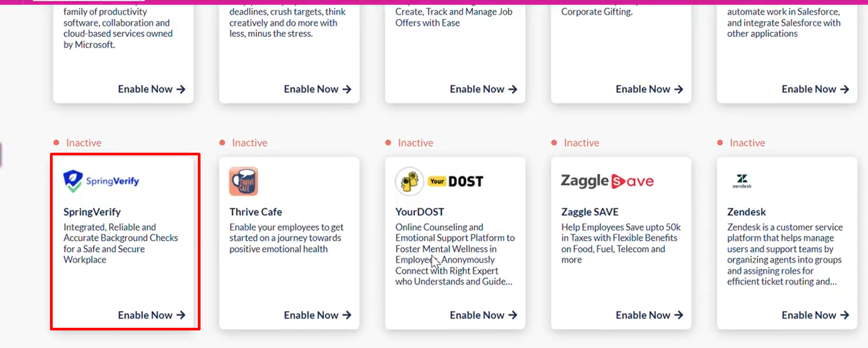868x348 pixels.
Task: Enable the Salesforce automation integration
Action: point(815,89)
